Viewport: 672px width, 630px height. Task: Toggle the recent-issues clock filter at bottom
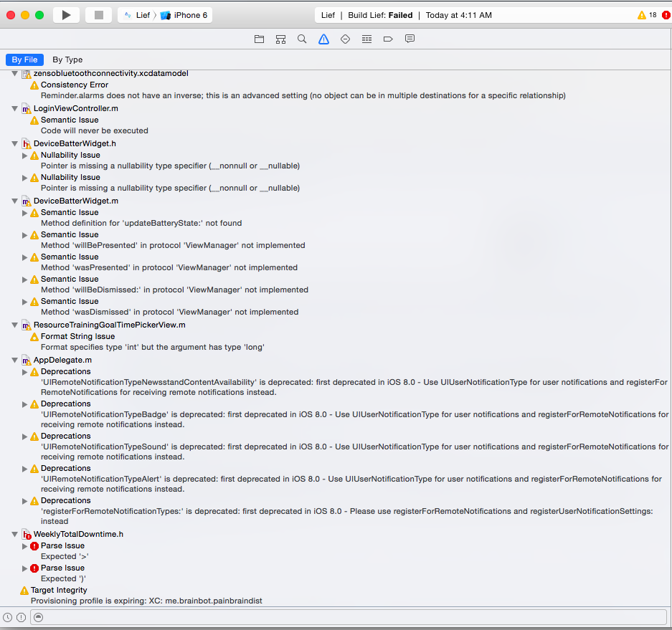pos(7,617)
